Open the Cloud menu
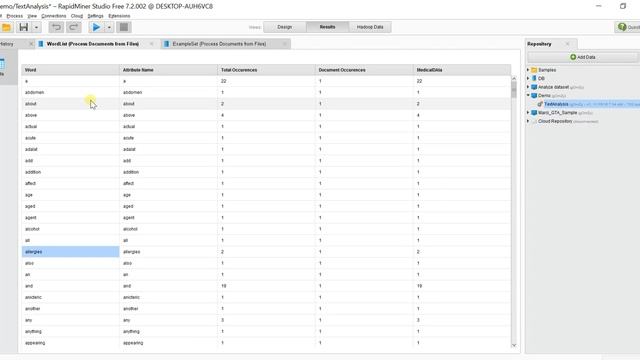The image size is (640, 360). (x=77, y=16)
